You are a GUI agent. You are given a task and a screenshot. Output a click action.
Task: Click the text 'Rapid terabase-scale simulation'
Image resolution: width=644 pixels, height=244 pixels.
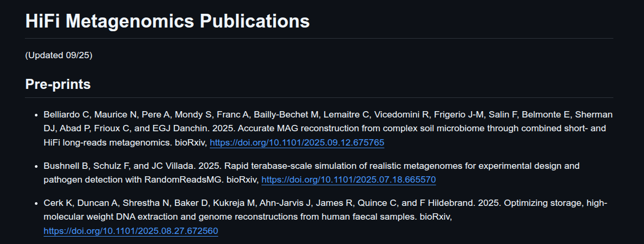point(268,166)
